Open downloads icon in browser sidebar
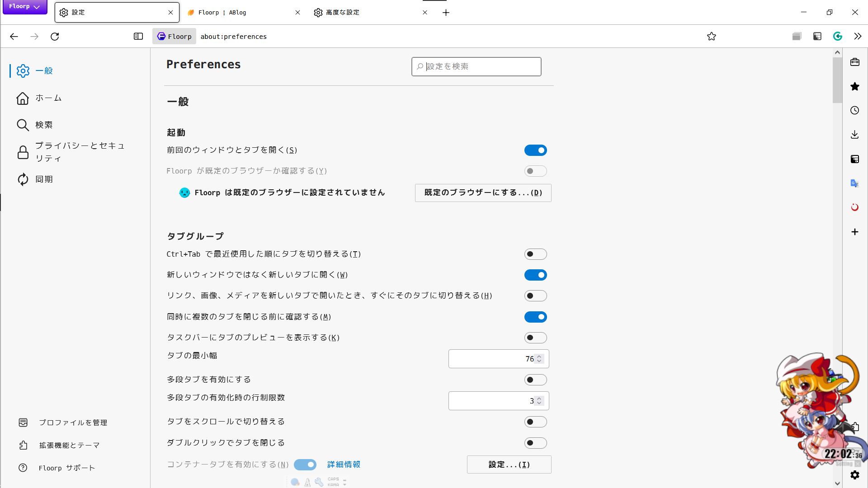This screenshot has width=868, height=488. 854,135
